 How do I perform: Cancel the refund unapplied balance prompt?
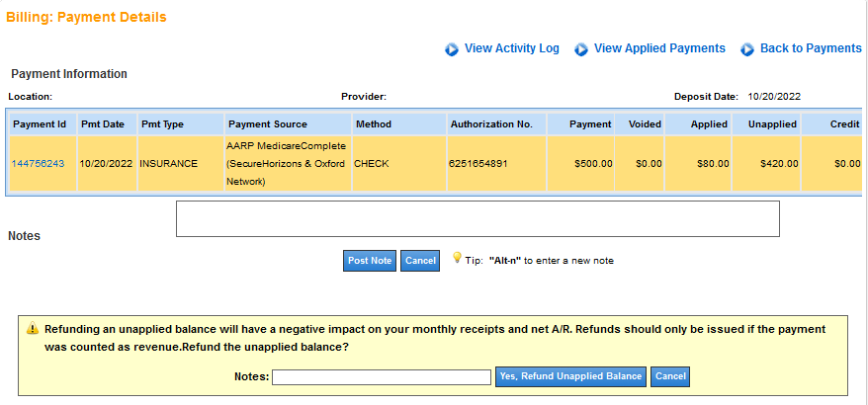point(670,376)
